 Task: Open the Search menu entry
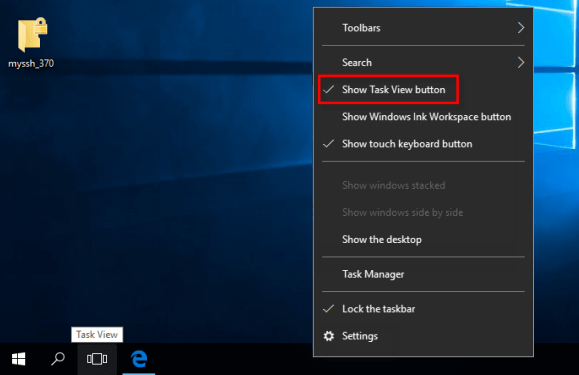423,62
